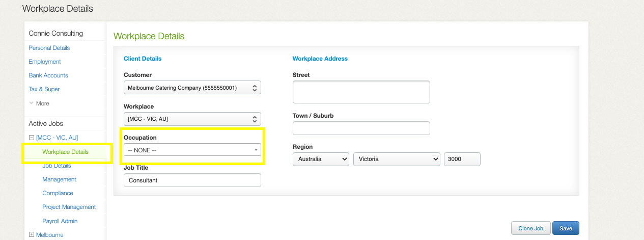Screen dimensions: 644x240
Task: Expand the More chevron in sidebar
Action: 31,103
